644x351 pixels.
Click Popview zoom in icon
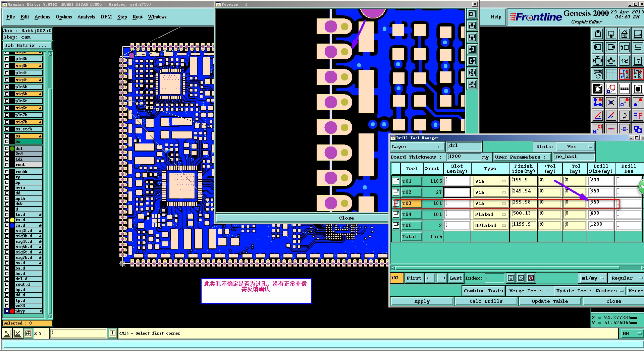(472, 73)
